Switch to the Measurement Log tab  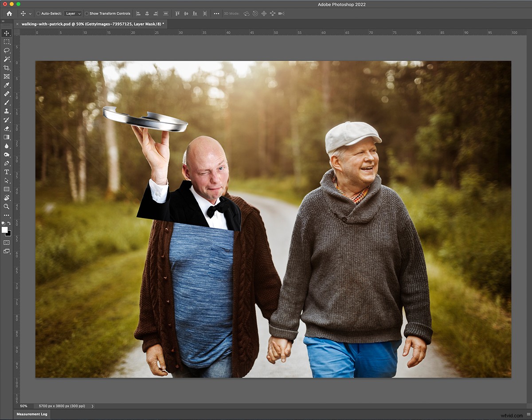[x=31, y=414]
